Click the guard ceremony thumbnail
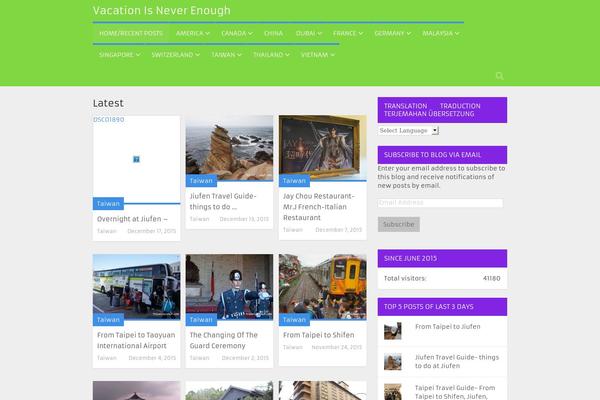This screenshot has height=400, width=600. point(230,287)
